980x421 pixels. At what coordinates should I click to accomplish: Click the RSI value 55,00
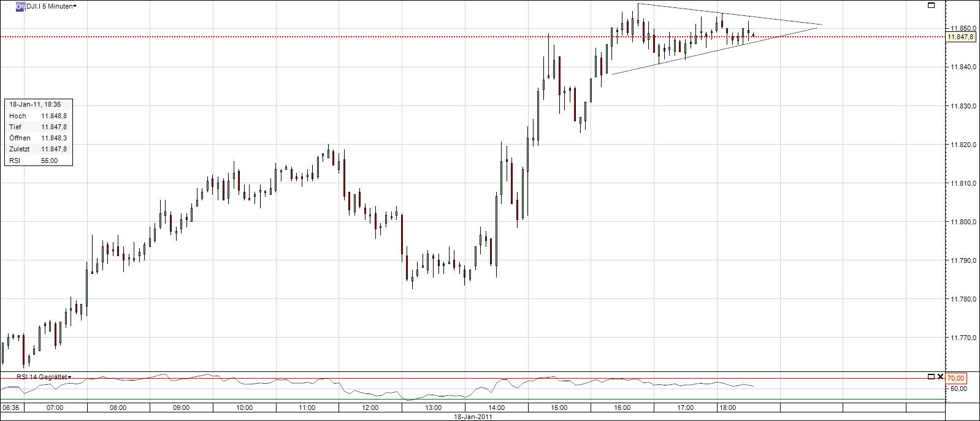tap(50, 160)
